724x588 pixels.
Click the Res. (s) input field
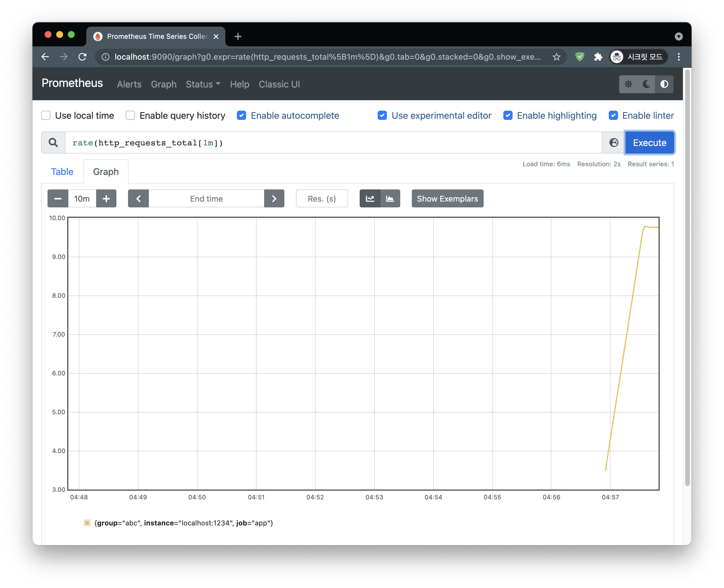[322, 198]
